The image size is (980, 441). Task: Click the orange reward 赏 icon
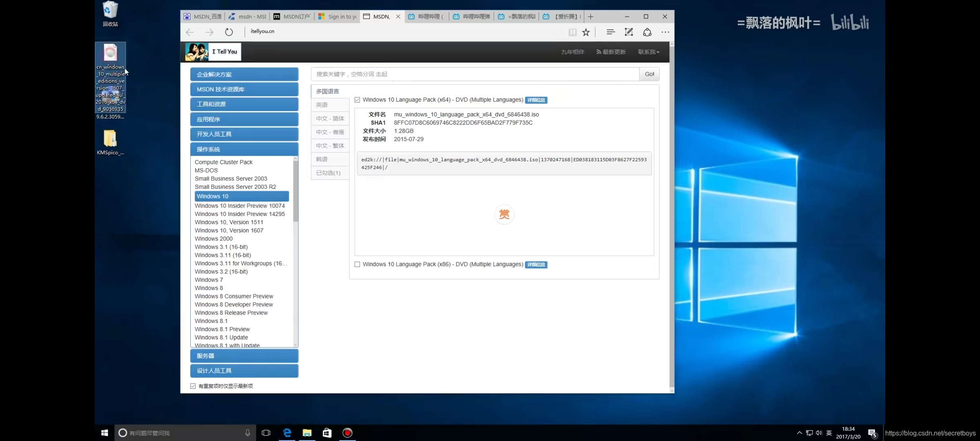coord(504,214)
